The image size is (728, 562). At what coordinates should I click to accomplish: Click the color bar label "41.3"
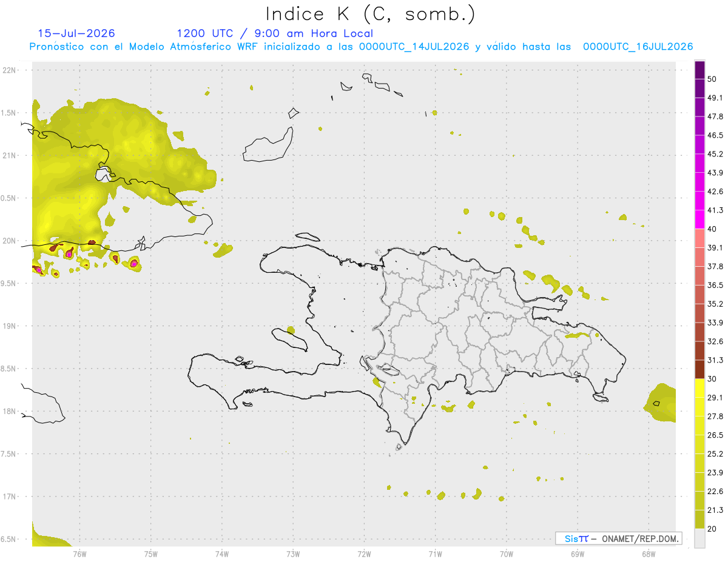point(716,210)
